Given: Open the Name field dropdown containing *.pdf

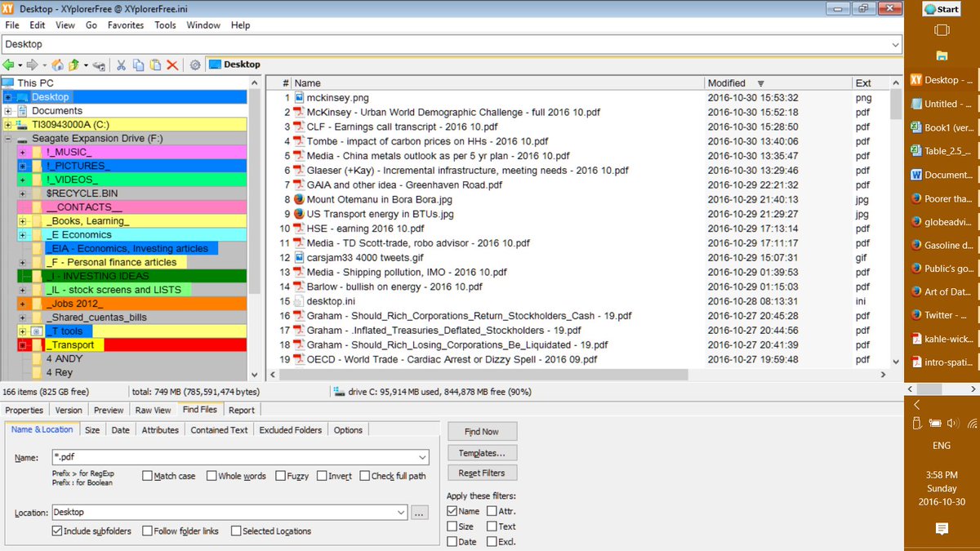Looking at the screenshot, I should [x=421, y=457].
